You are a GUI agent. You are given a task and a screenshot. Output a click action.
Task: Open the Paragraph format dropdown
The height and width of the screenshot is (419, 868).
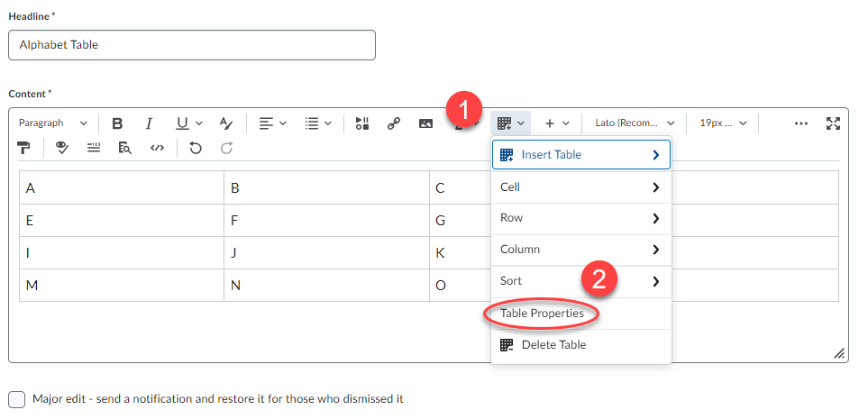click(52, 123)
